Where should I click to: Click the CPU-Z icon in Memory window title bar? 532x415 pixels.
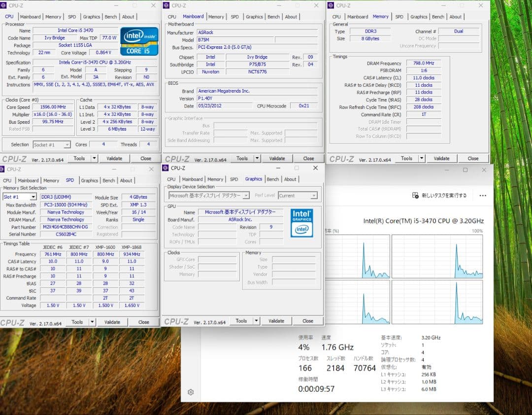331,5
